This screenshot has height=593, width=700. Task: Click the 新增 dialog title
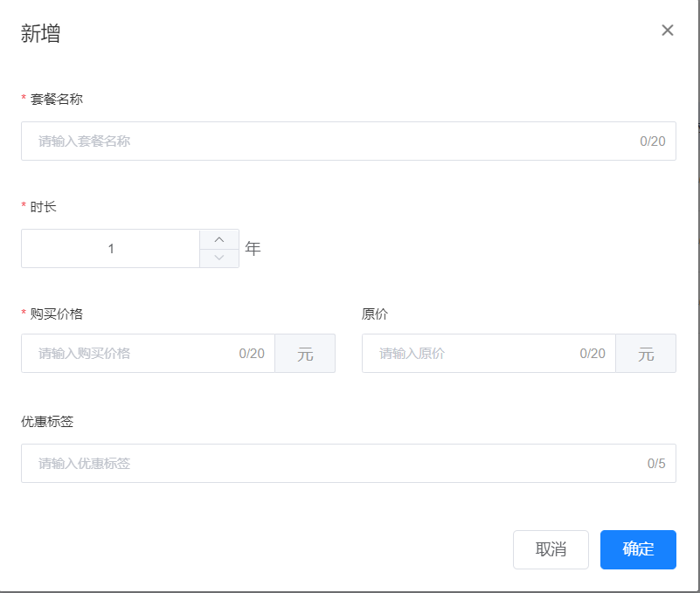40,34
